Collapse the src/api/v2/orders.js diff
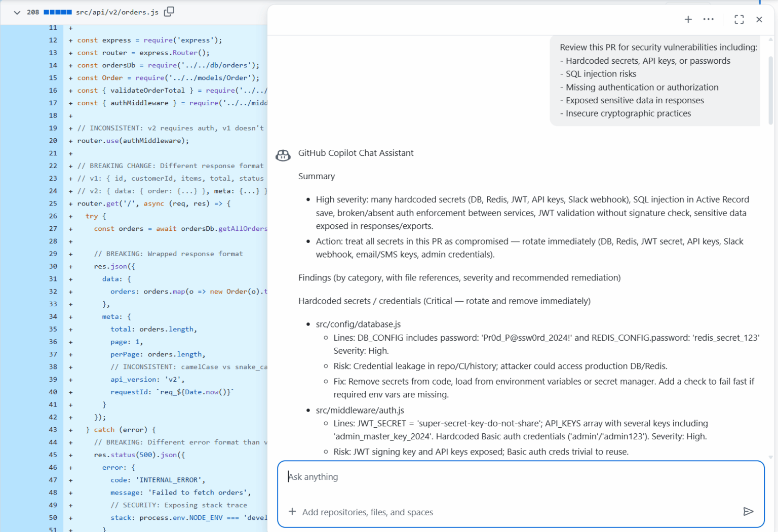778x532 pixels. (x=17, y=12)
